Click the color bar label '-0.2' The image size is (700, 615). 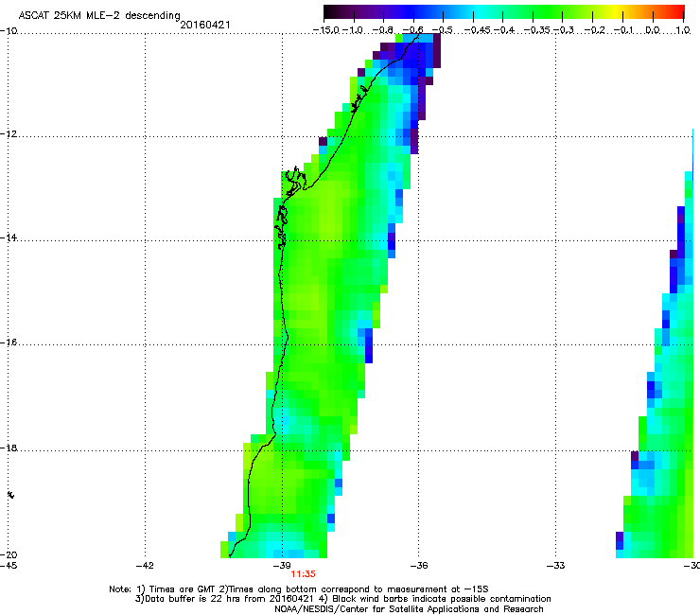pos(595,30)
